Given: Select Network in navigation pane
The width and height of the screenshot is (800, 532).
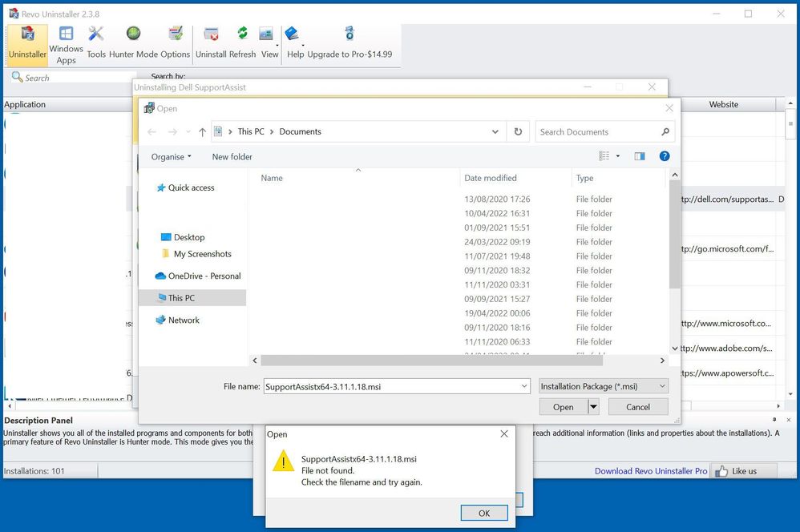Looking at the screenshot, I should tap(177, 320).
